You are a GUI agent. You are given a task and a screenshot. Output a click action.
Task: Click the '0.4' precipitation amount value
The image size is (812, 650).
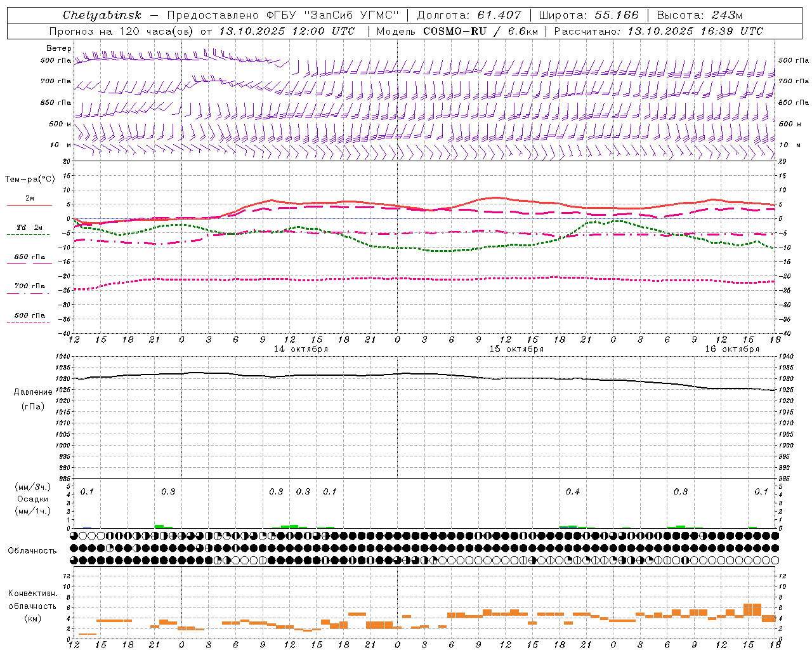tap(573, 492)
